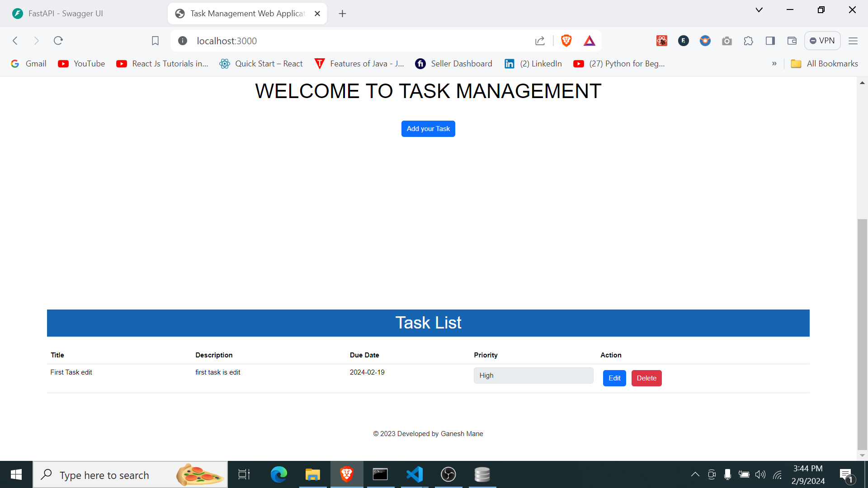Expand hidden bookmarks chevron
This screenshot has width=868, height=488.
coord(774,64)
